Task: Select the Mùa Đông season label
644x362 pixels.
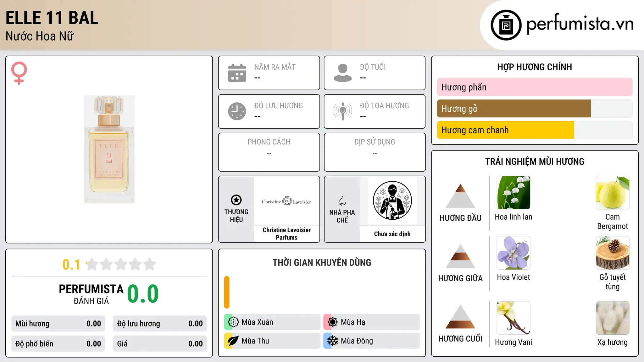Action: tap(357, 341)
